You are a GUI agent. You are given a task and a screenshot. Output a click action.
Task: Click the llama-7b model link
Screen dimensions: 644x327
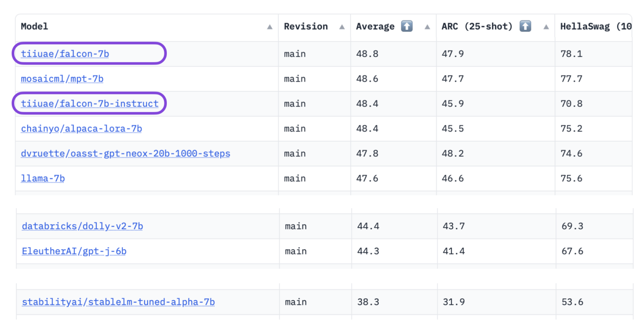(43, 179)
